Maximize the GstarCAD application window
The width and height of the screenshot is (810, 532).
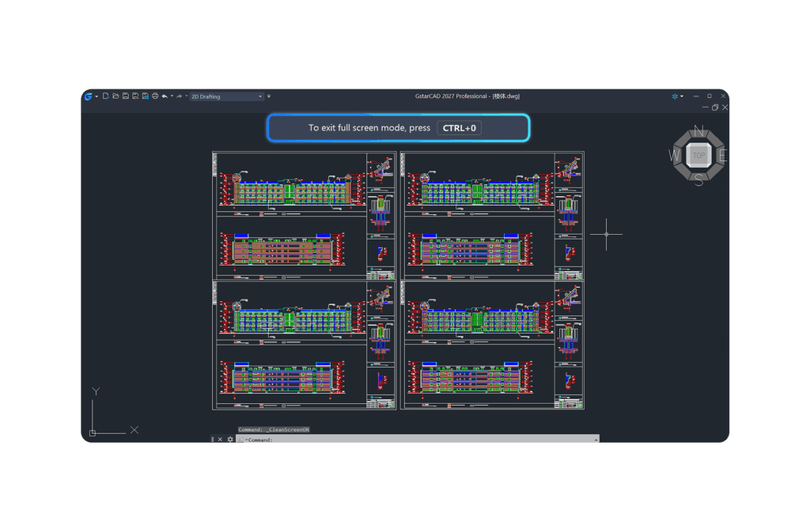(x=710, y=96)
